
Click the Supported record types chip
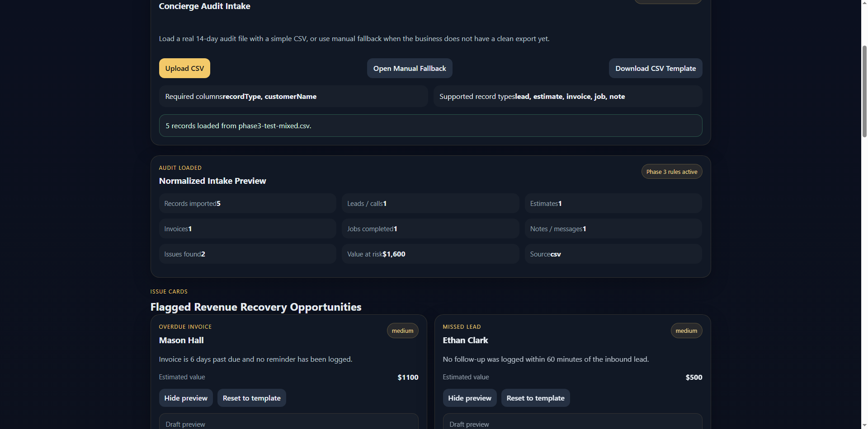click(x=567, y=96)
